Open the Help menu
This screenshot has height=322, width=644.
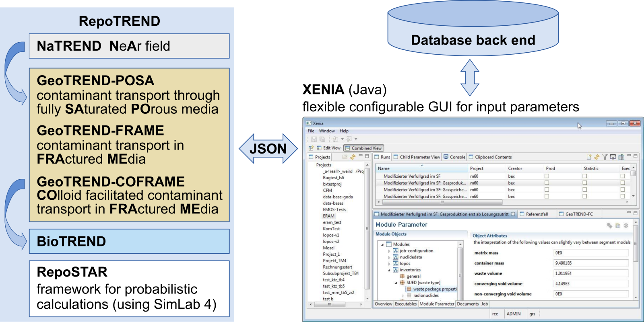(x=344, y=131)
